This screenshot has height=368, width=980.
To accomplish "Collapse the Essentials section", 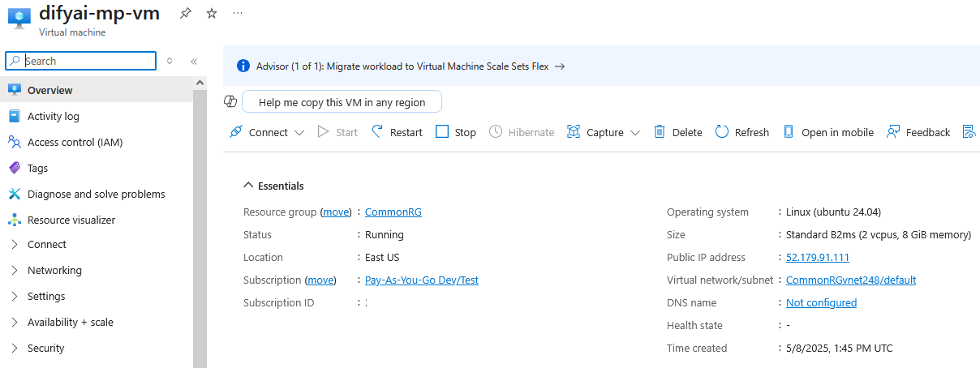I will tap(273, 186).
